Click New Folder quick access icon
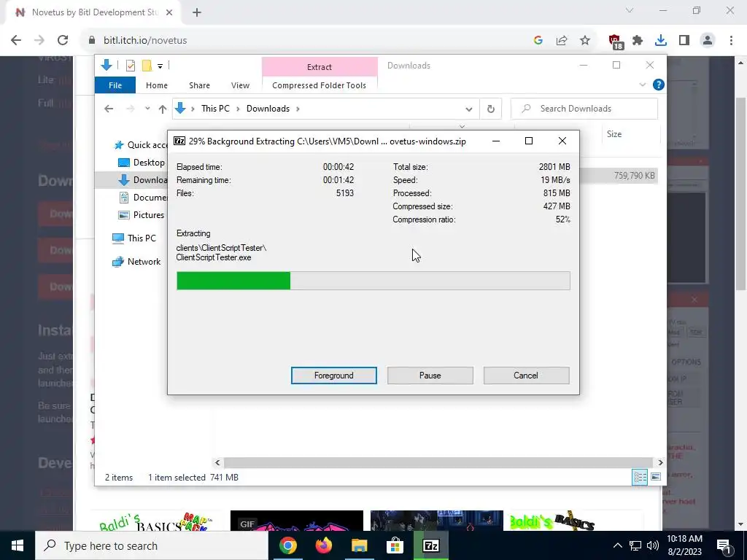Screen dimensions: 747x560 click(x=147, y=66)
